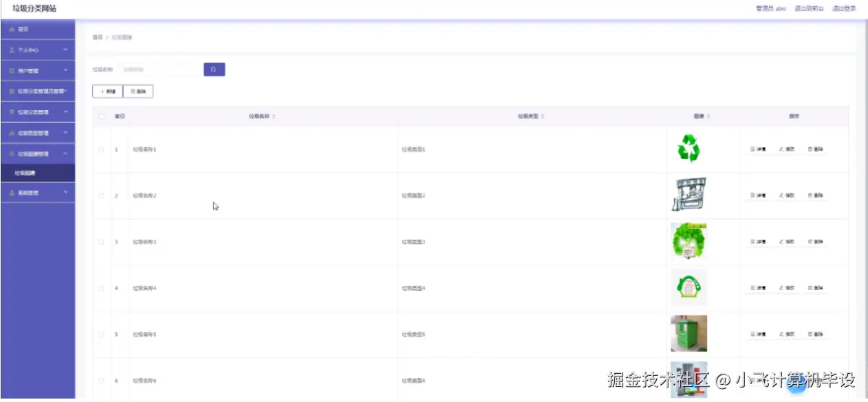Click the 垃圾类型5 cell text
Image resolution: width=868 pixels, height=402 pixels.
[x=414, y=335]
